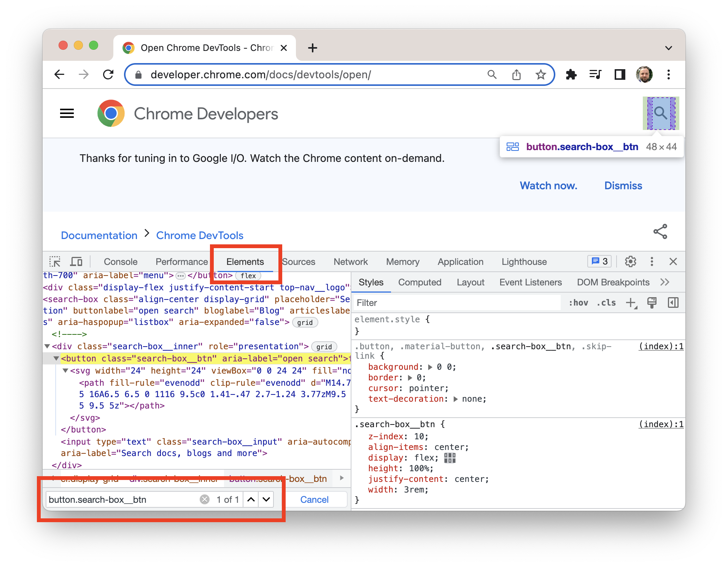Expand the text-decoration property triangle
The image size is (728, 567).
pyautogui.click(x=455, y=399)
